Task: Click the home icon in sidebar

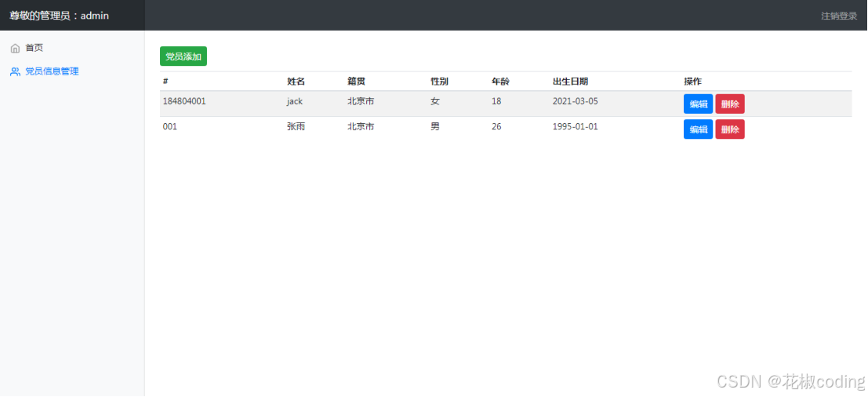Action: tap(15, 48)
